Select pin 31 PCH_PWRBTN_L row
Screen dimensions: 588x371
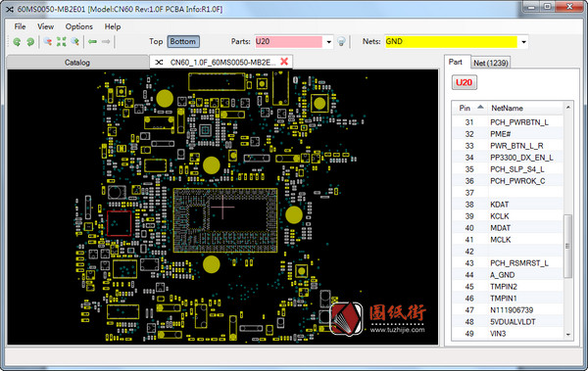click(508, 122)
